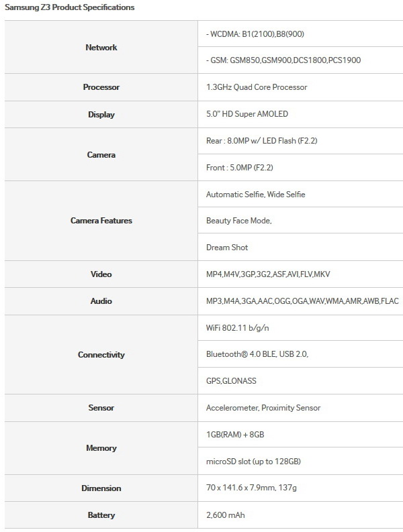Click the 2,600 mAh battery value
Viewport: 403px width, 532px height.
pos(228,515)
